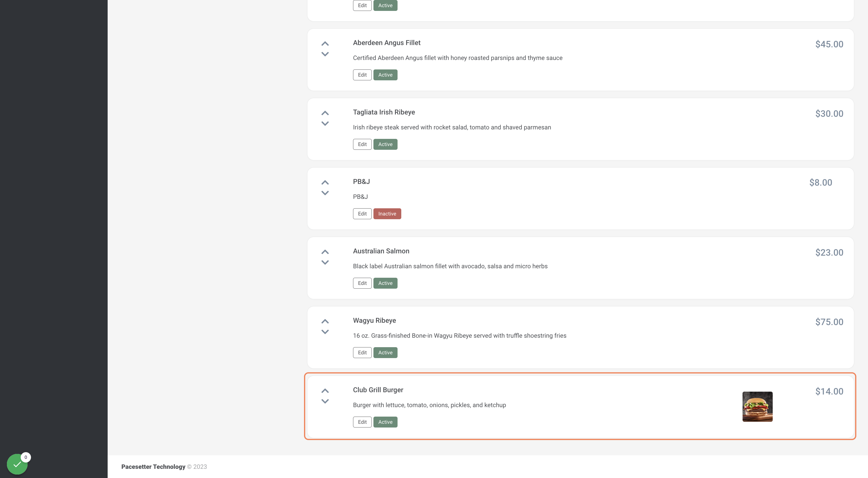Click the Tagliata Irish Ribeye title
The width and height of the screenshot is (868, 478).
pos(384,112)
